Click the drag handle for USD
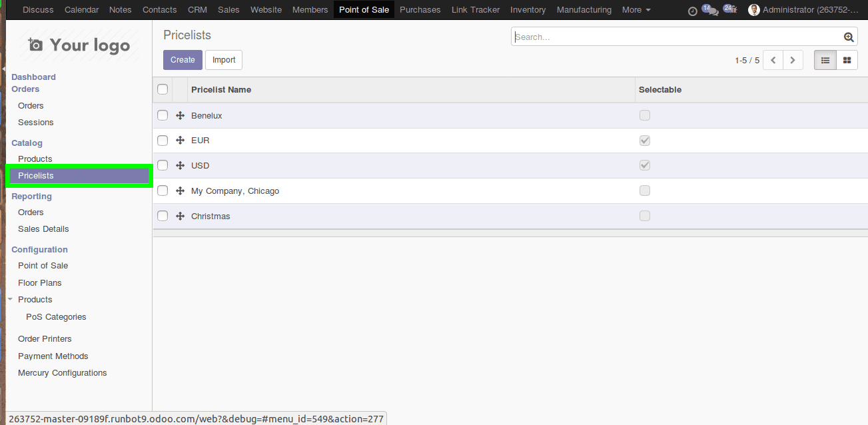868x425 pixels. click(x=180, y=165)
